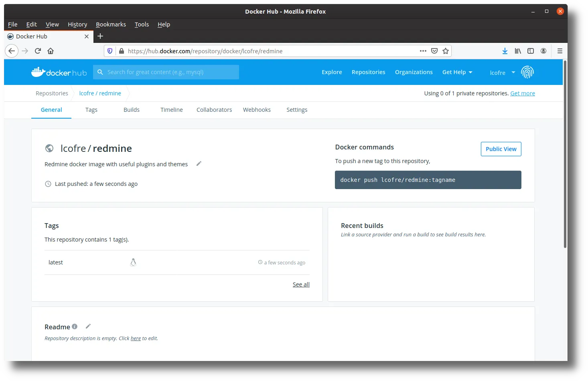Image resolution: width=588 pixels, height=381 pixels.
Task: Open the Settings tab
Action: coord(297,110)
